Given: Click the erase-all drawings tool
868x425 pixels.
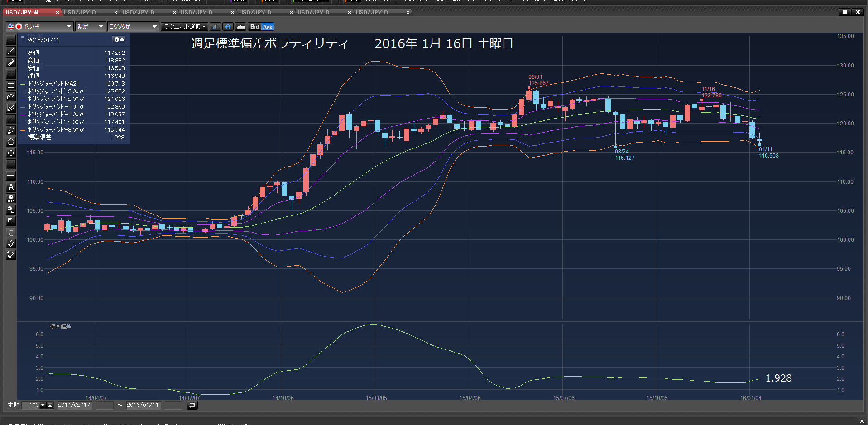Looking at the screenshot, I should 11,255.
